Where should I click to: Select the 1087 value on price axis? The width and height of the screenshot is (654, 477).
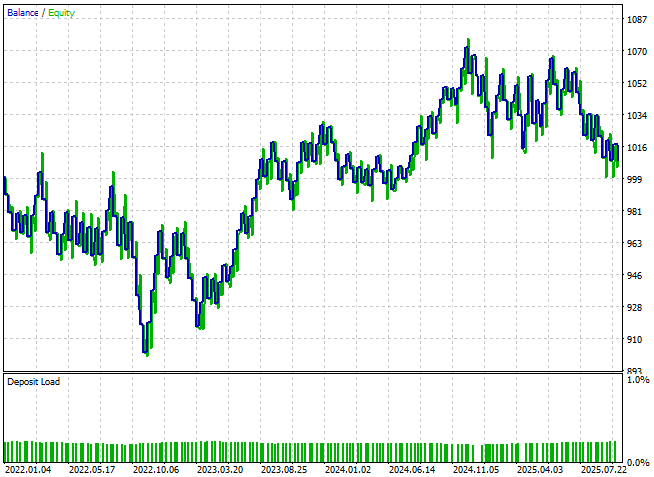tap(637, 20)
